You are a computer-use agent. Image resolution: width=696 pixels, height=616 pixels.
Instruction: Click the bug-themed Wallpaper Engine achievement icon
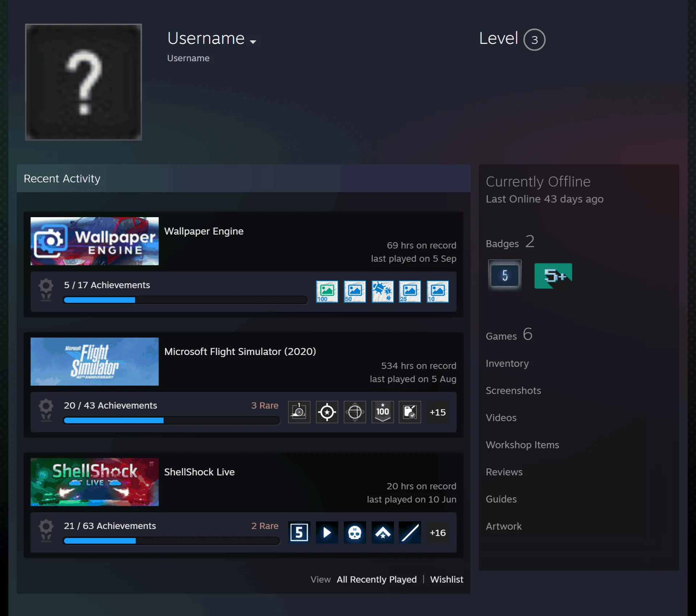(x=382, y=292)
